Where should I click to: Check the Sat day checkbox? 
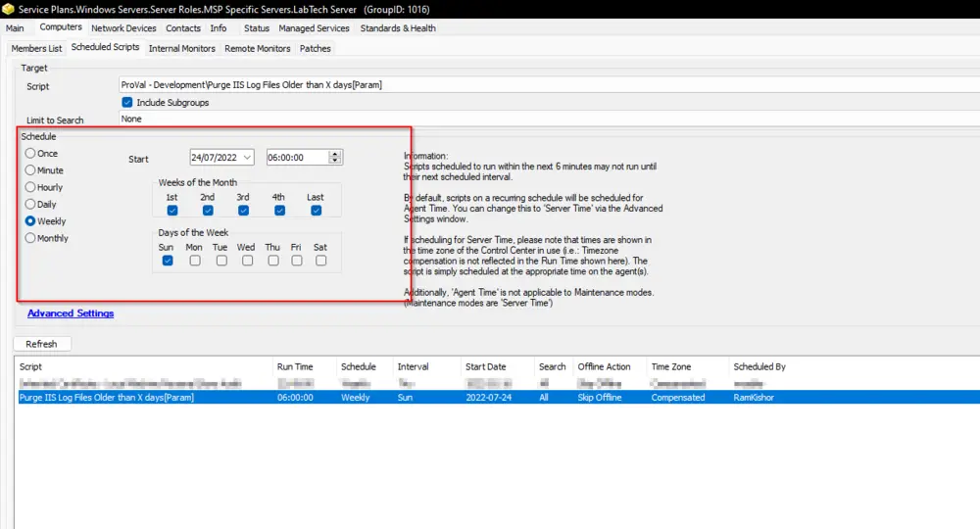321,261
